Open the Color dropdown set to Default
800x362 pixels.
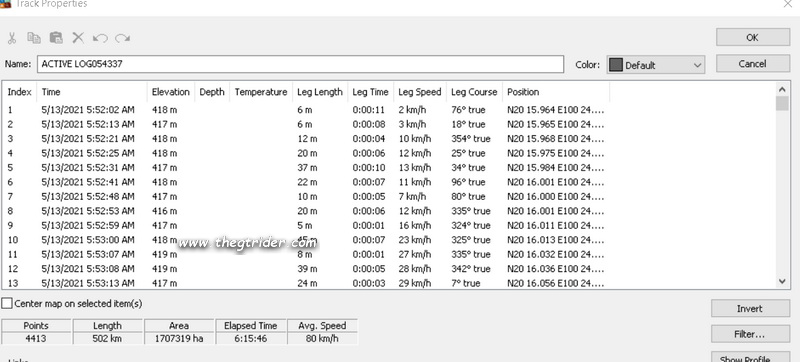(x=656, y=65)
